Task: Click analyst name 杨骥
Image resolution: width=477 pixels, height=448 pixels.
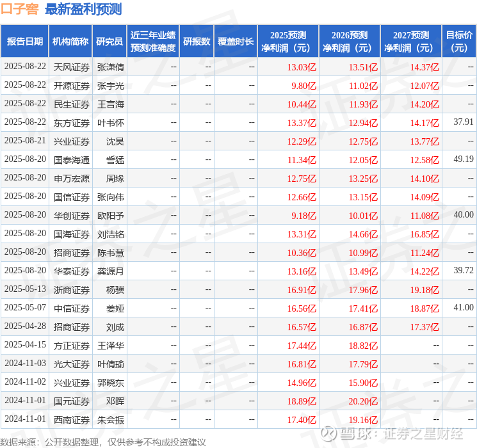Action: (115, 290)
